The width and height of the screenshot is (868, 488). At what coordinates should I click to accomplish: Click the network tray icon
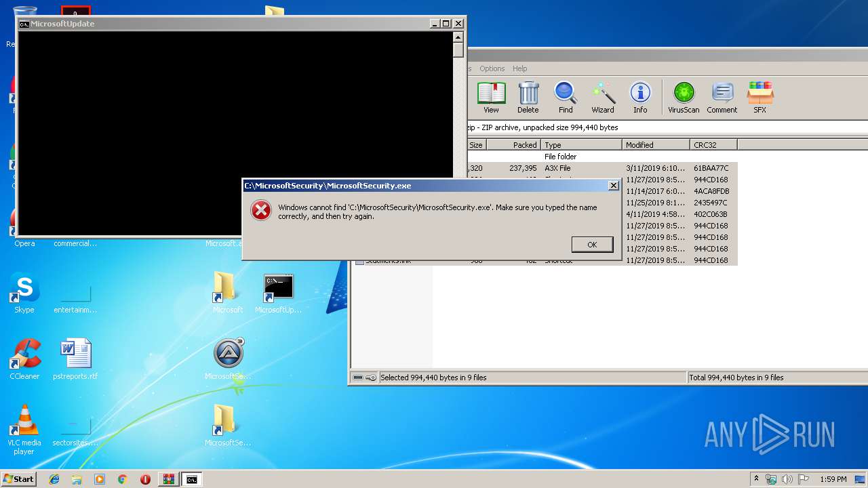click(771, 479)
